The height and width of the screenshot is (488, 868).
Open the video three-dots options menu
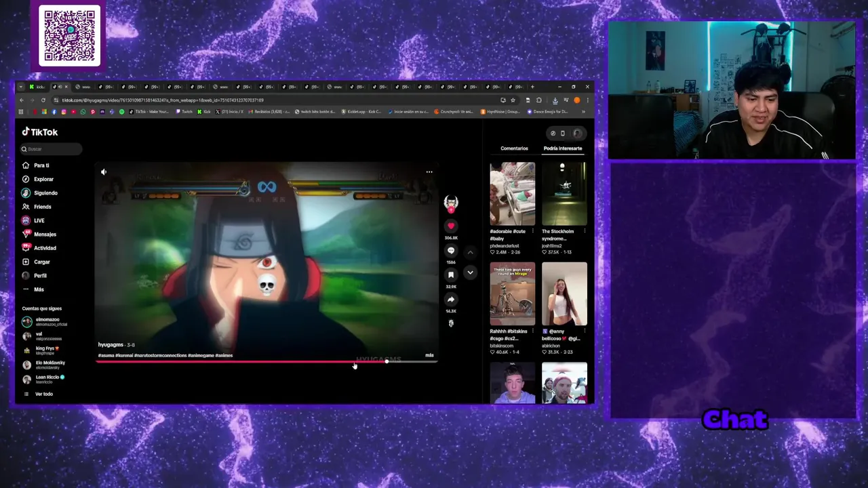[x=429, y=172]
